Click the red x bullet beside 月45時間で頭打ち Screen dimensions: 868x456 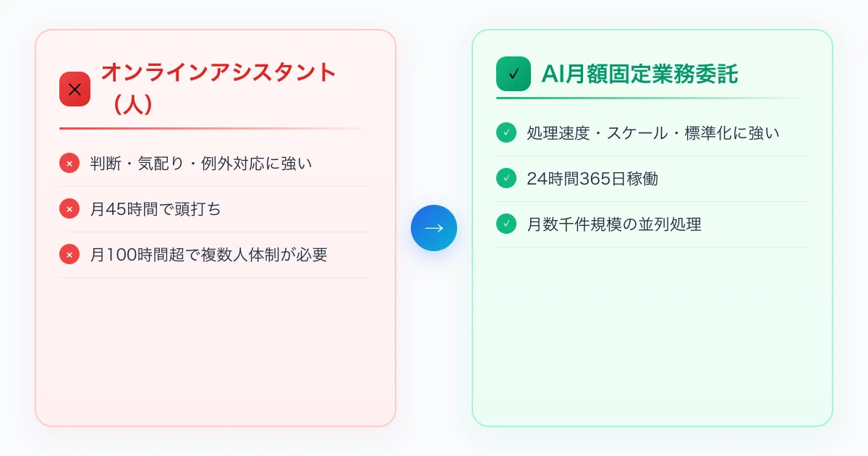(x=69, y=209)
